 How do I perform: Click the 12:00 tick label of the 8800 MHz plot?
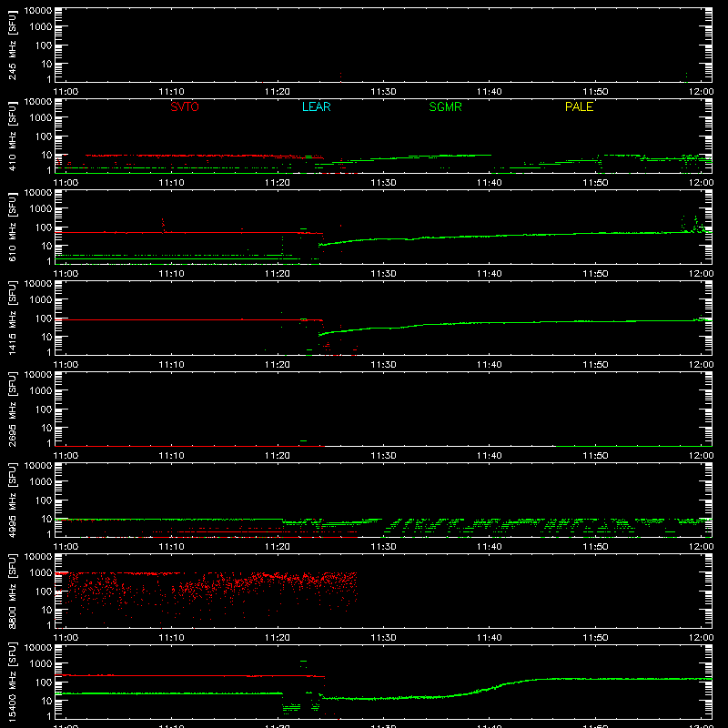click(701, 638)
